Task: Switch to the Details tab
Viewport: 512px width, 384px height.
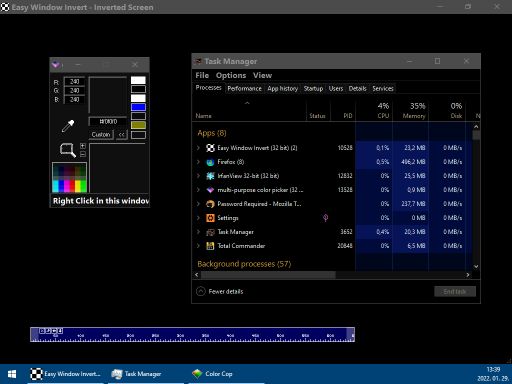Action: point(357,88)
